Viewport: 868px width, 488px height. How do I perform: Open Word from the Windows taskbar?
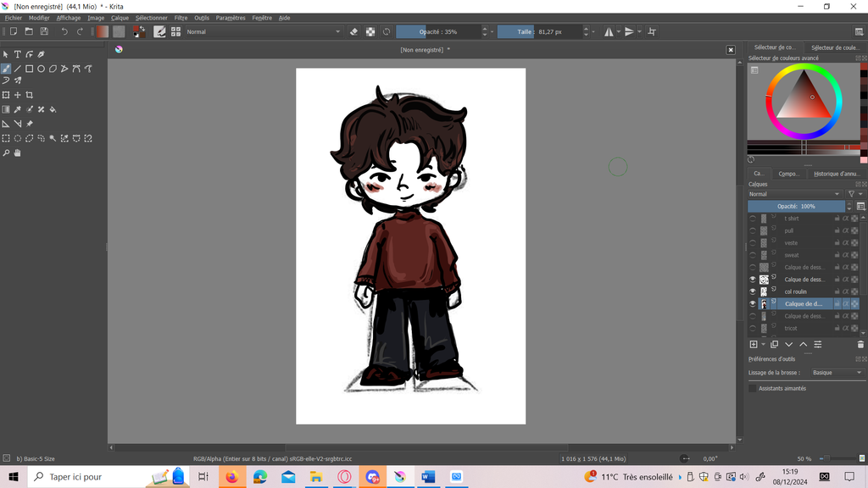[x=426, y=477]
